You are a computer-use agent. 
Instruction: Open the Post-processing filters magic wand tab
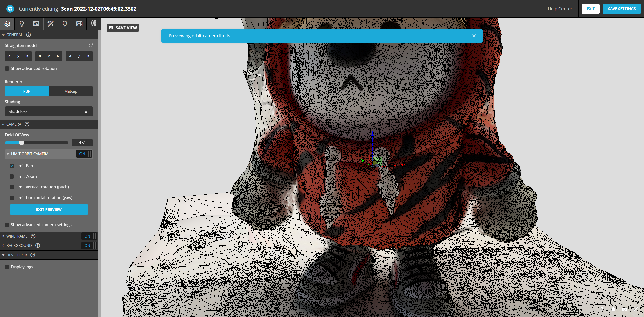point(50,24)
